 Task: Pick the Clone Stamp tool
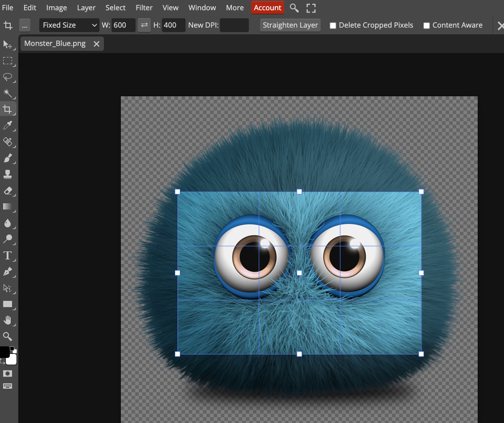click(8, 174)
